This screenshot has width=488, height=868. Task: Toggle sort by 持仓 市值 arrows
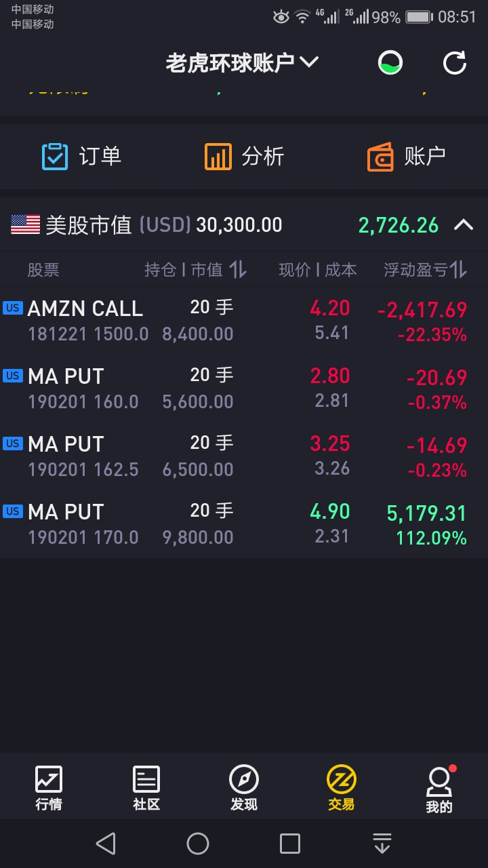click(238, 270)
